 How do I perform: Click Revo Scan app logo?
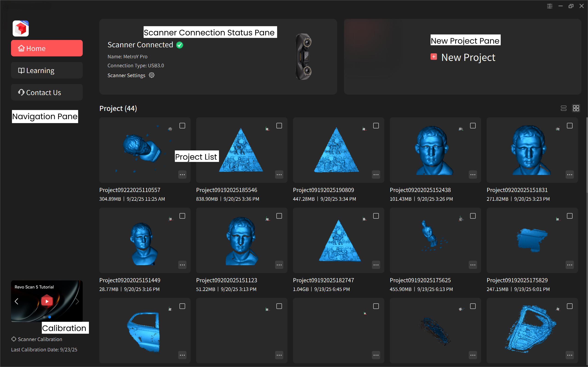(x=21, y=28)
